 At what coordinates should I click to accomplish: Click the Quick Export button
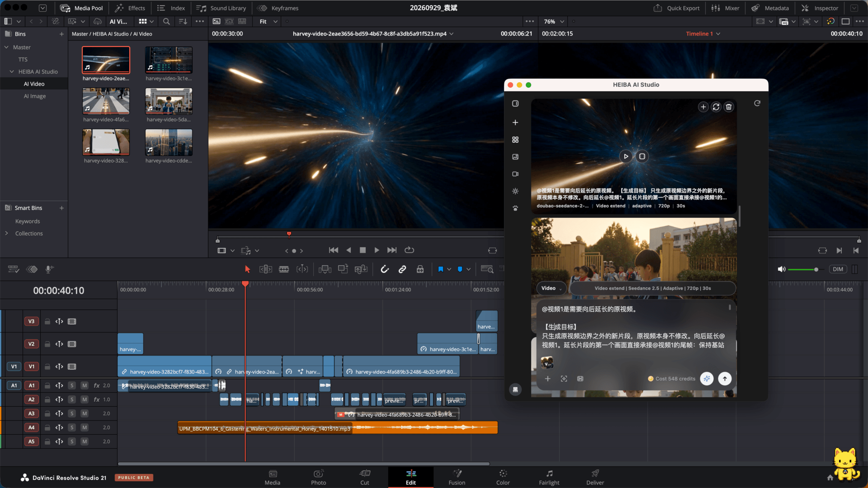pyautogui.click(x=676, y=8)
